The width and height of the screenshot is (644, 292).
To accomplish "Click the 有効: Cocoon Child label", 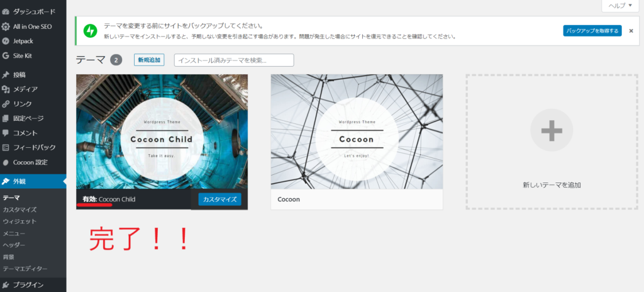I will (x=109, y=199).
